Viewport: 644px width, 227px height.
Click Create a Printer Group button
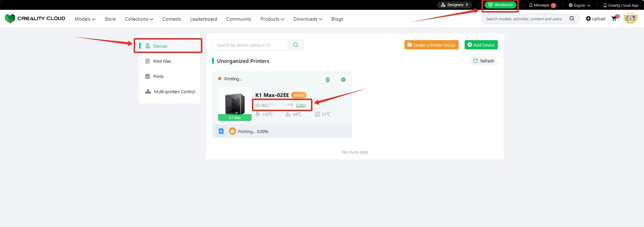431,45
